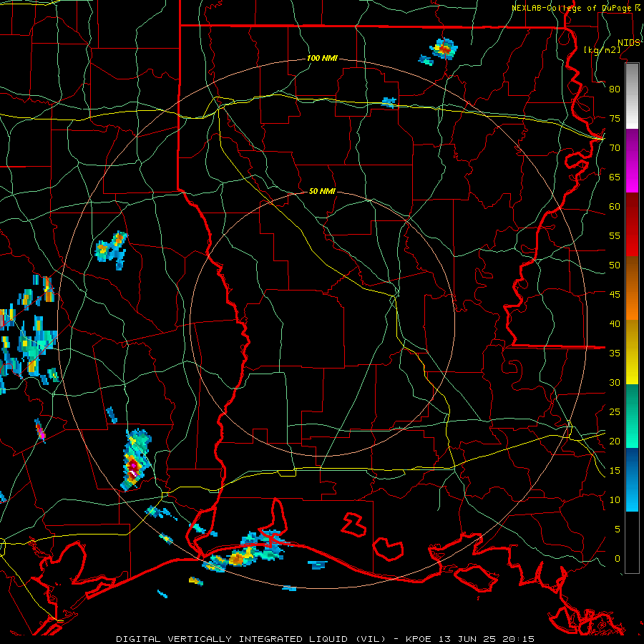
Task: Click the 65 value on the scale
Action: (615, 177)
